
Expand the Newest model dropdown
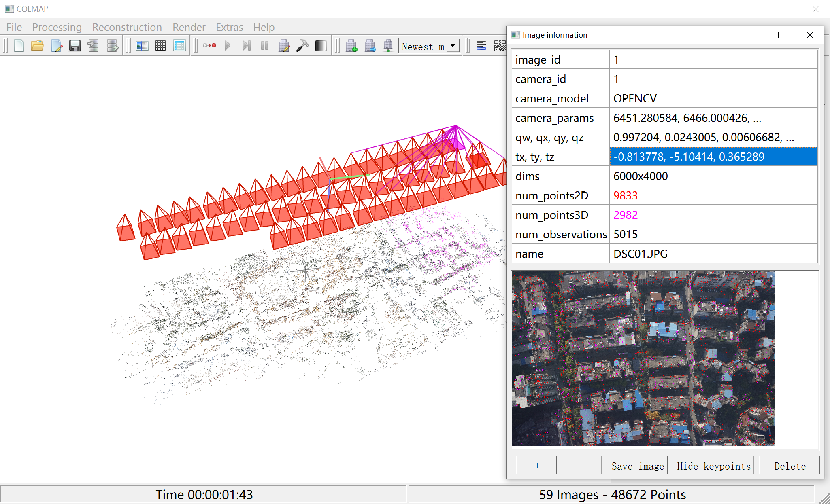click(x=453, y=46)
